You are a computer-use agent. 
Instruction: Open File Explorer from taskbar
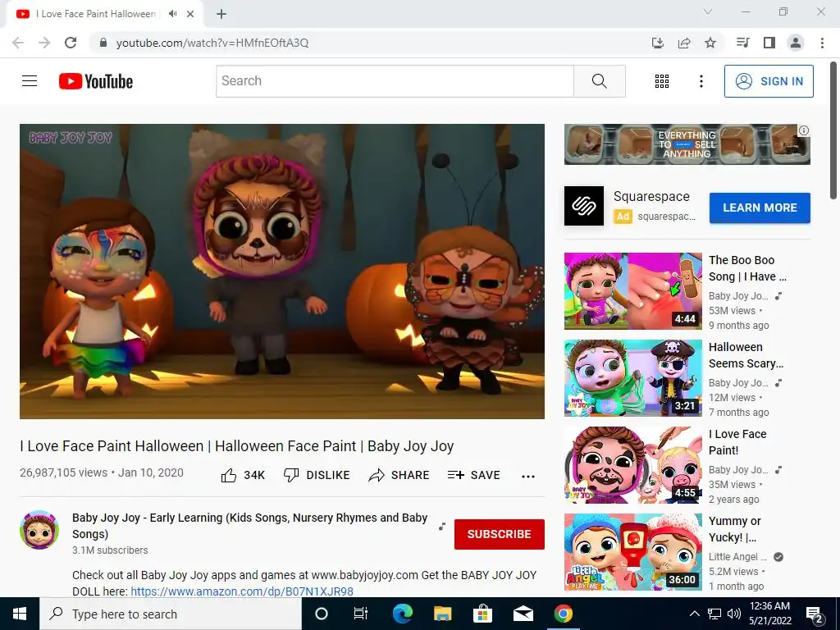442,614
